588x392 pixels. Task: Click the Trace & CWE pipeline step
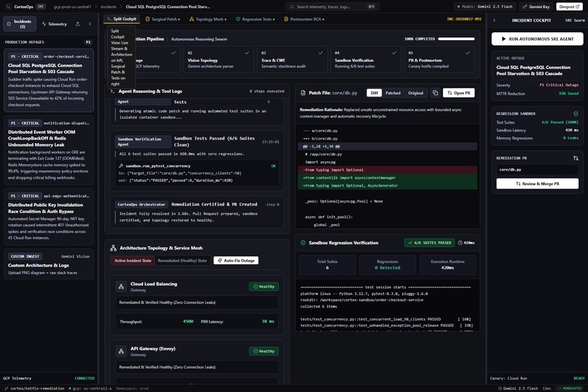point(290,59)
